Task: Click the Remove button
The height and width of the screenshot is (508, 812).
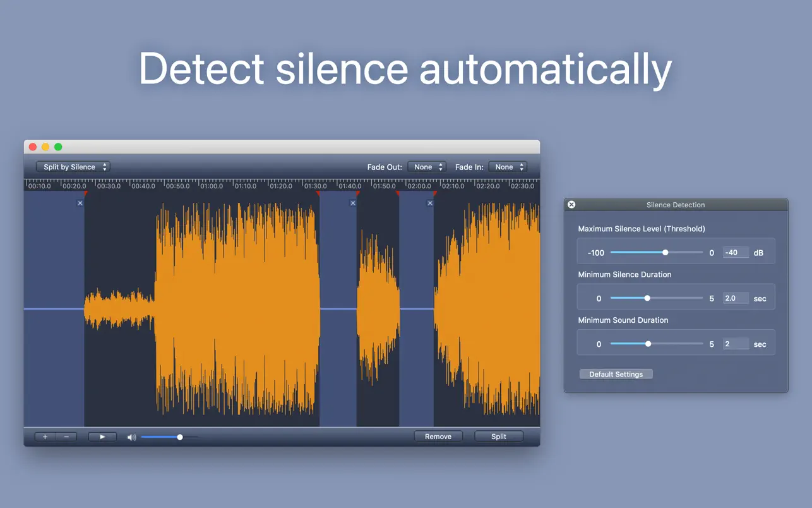Action: pyautogui.click(x=438, y=437)
